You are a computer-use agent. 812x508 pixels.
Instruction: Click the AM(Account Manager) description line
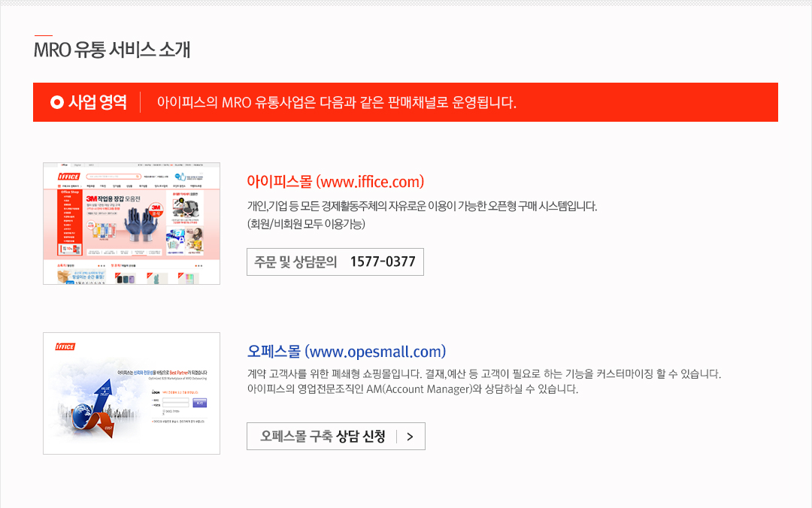pos(412,389)
